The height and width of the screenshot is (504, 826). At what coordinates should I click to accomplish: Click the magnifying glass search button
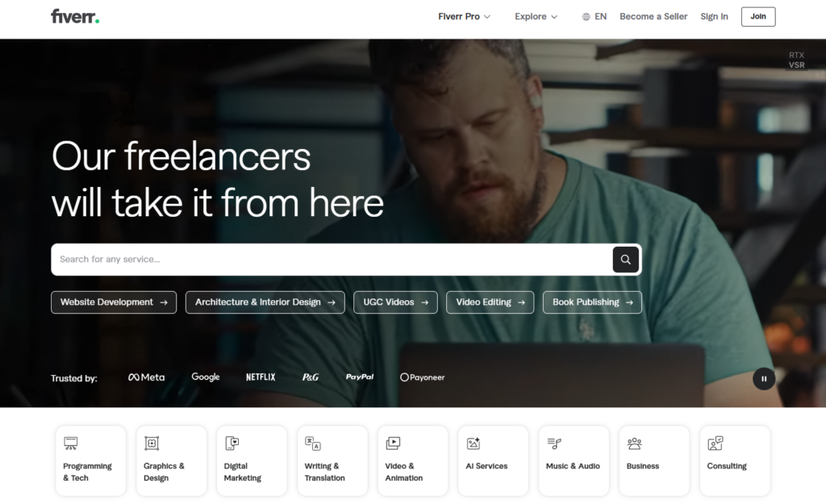(x=625, y=259)
